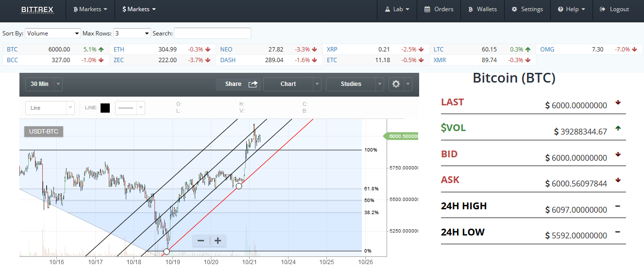Open the dollar Markets menu
This screenshot has width=644, height=269.
coord(139,9)
